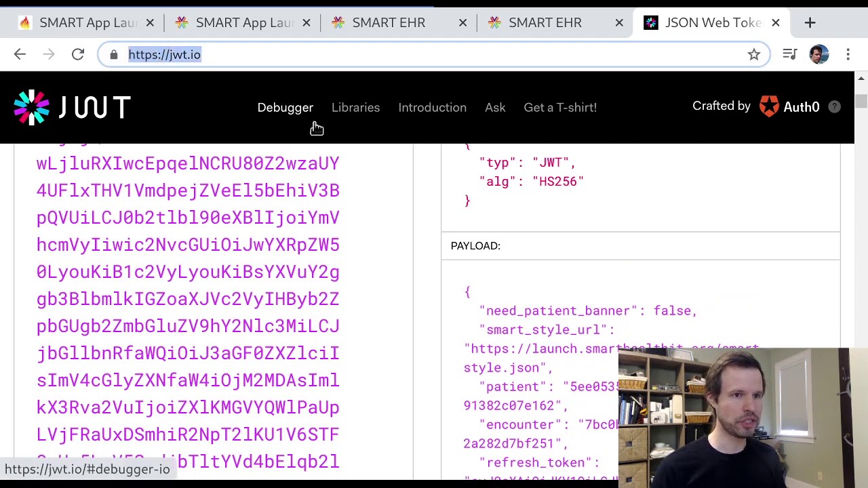Open the Chrome profile avatar
Screen dimensions: 868x488
point(819,54)
